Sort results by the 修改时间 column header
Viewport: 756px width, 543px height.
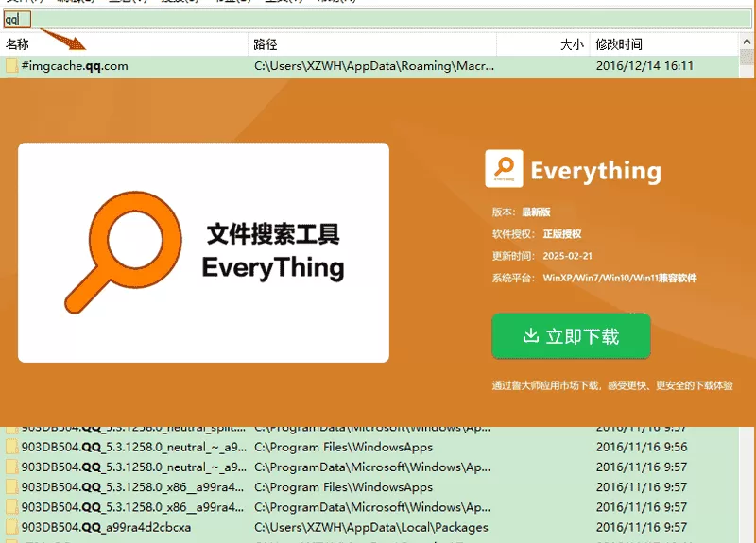pyautogui.click(x=619, y=44)
